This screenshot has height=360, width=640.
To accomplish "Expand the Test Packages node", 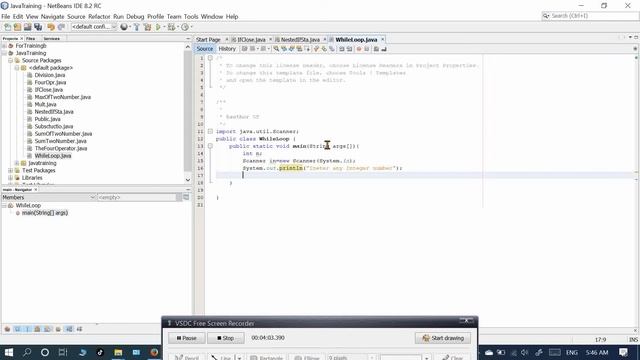I will [11, 171].
